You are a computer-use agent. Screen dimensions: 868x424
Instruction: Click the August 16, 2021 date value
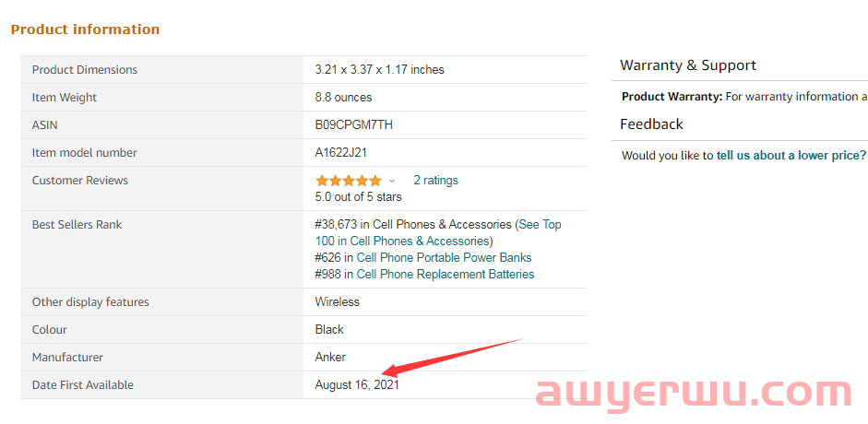click(357, 384)
